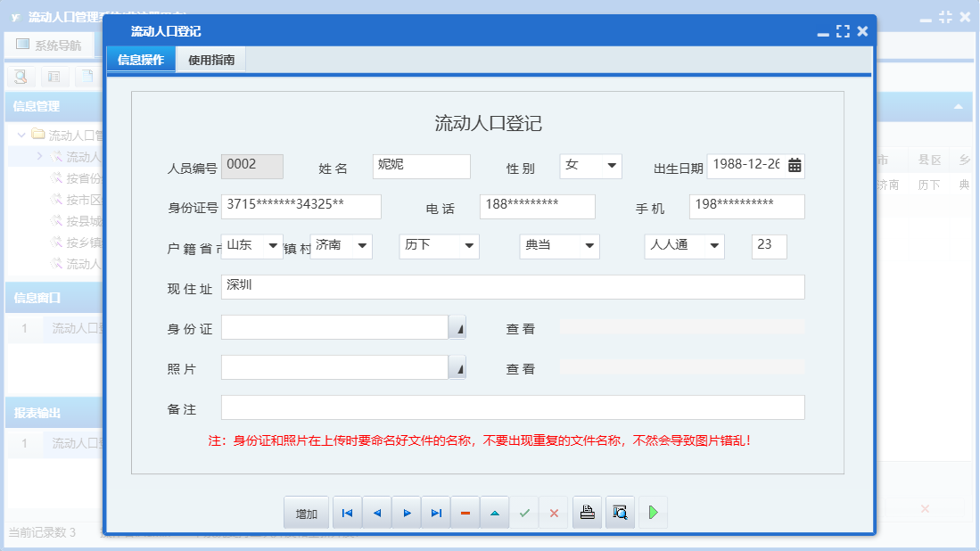Delete the current record with the red minus

(x=465, y=512)
